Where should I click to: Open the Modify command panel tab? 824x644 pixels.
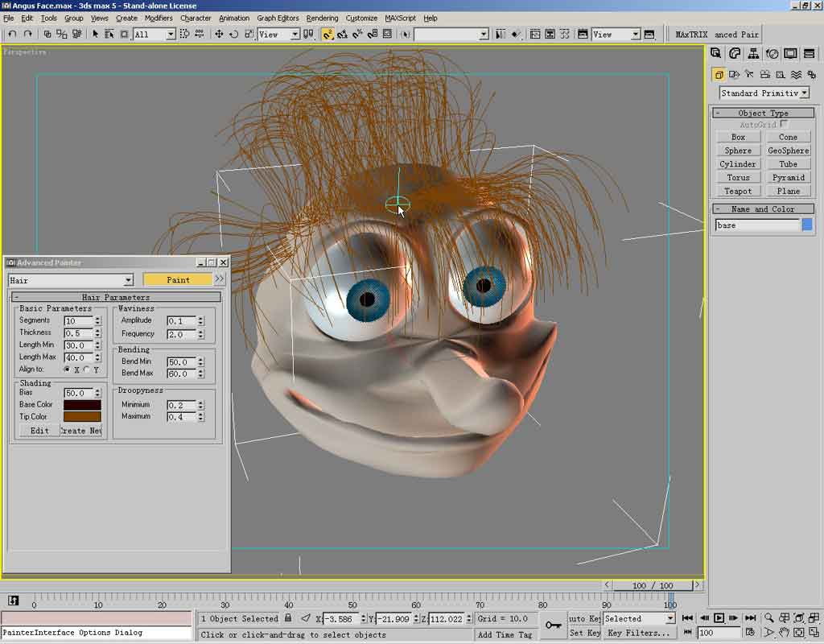click(x=735, y=54)
